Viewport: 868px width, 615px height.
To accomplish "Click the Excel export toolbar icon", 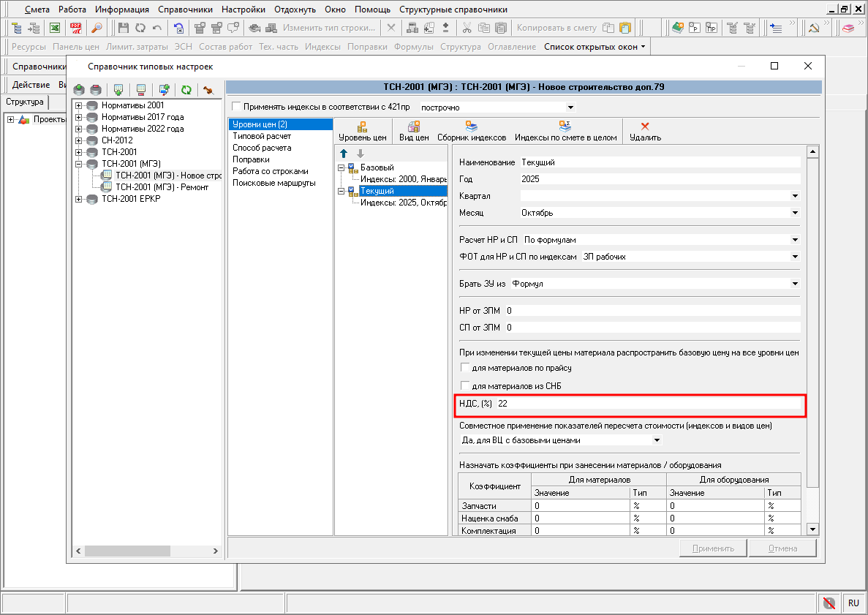I will click(x=55, y=28).
